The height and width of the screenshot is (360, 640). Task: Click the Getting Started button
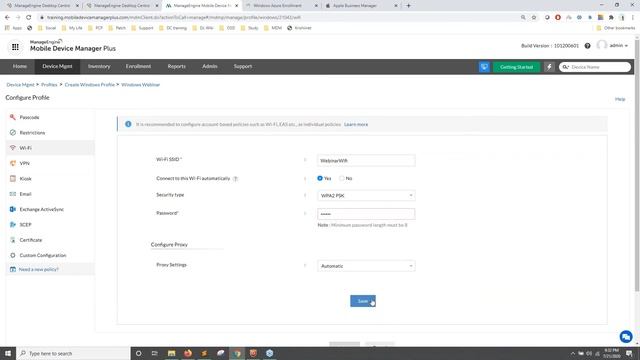click(516, 67)
